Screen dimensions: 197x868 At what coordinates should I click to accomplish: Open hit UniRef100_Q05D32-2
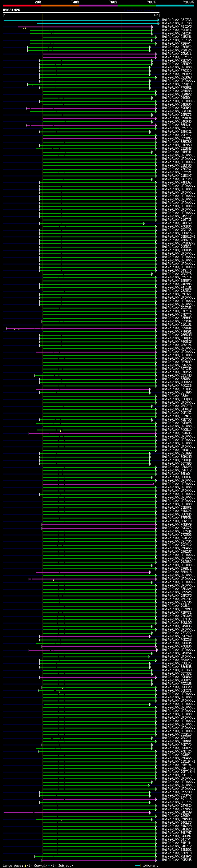click(179, 243)
